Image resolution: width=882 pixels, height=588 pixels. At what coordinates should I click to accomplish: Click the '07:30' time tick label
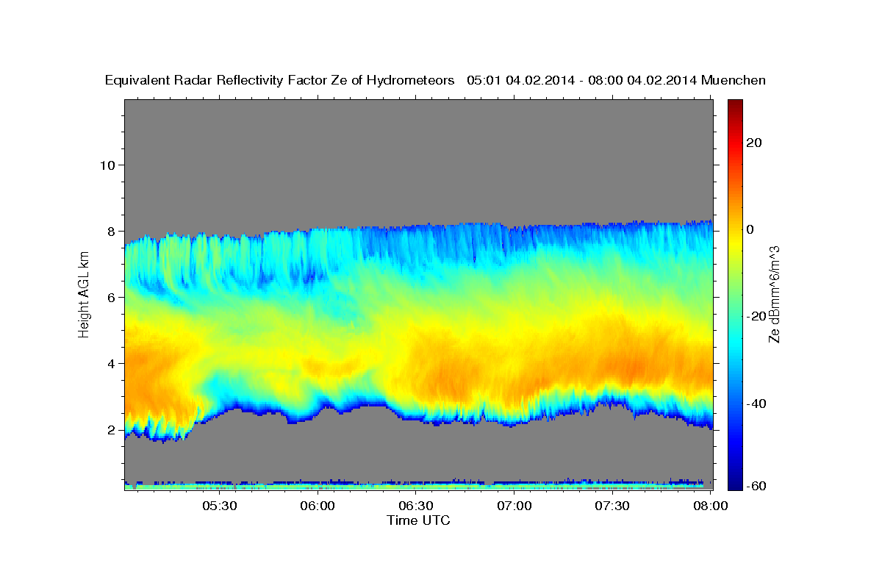[612, 506]
